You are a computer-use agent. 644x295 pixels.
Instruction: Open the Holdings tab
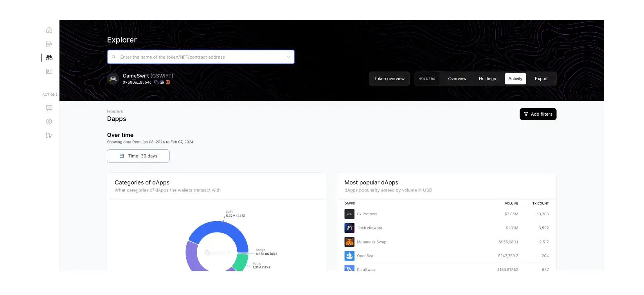pyautogui.click(x=487, y=79)
